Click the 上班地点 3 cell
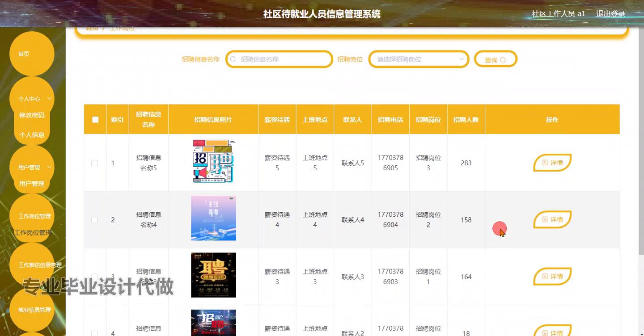644x336 pixels. [315, 276]
